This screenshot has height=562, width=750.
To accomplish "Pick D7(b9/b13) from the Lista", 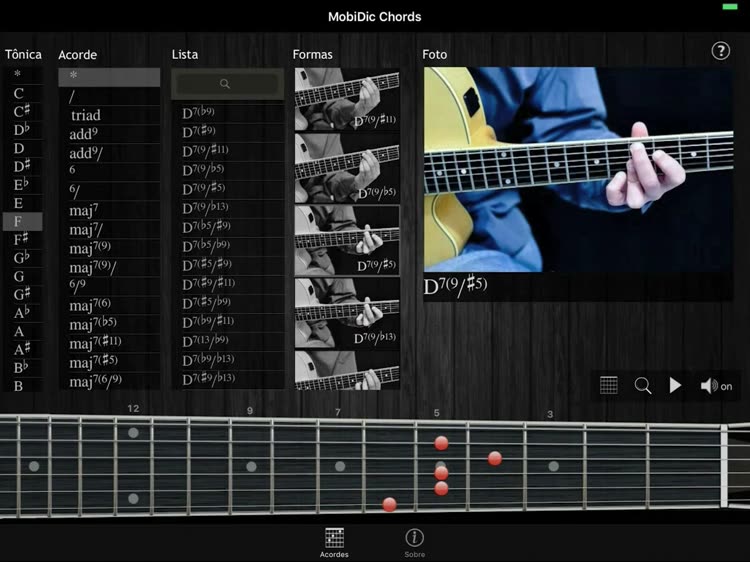I will [227, 360].
